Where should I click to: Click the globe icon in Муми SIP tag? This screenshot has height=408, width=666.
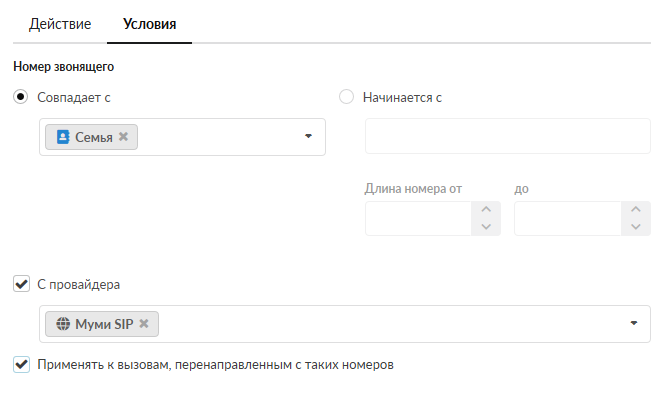[x=63, y=324]
